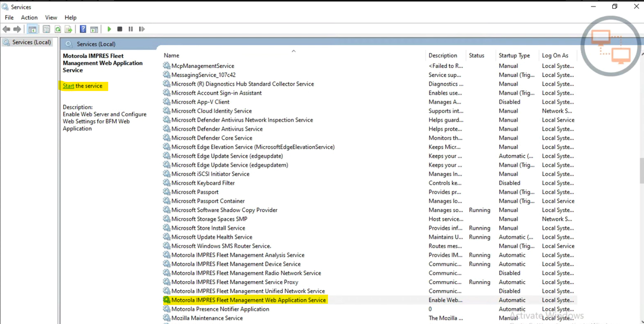Screen dimensions: 644x324
Task: Click the gear icon beside MessagingService_107c42
Action: 166,75
